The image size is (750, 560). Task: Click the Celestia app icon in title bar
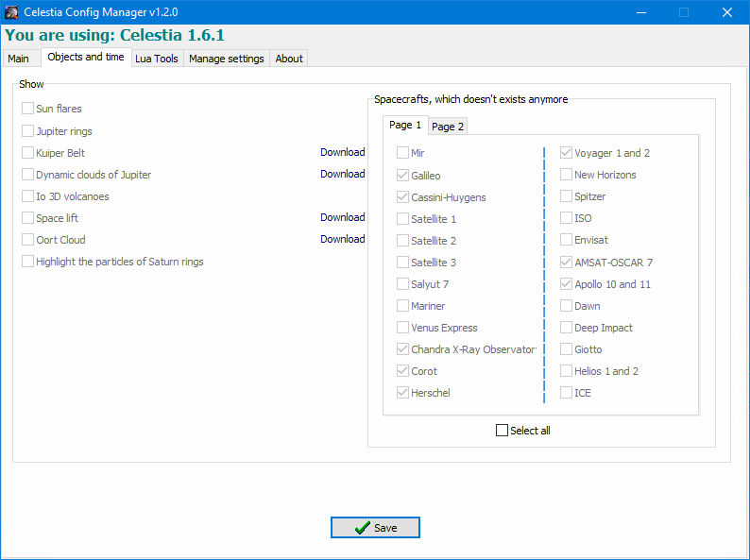coord(11,12)
